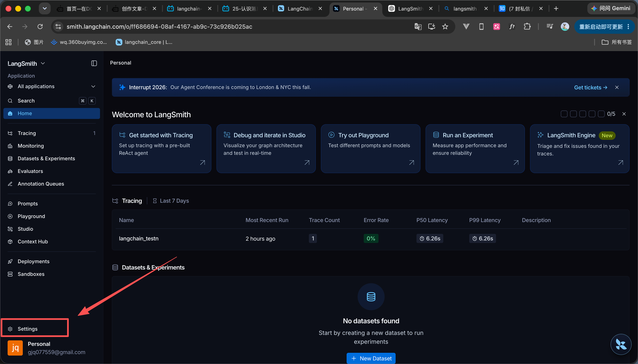Select Evaluators in the sidebar
The width and height of the screenshot is (638, 364).
pyautogui.click(x=51, y=171)
